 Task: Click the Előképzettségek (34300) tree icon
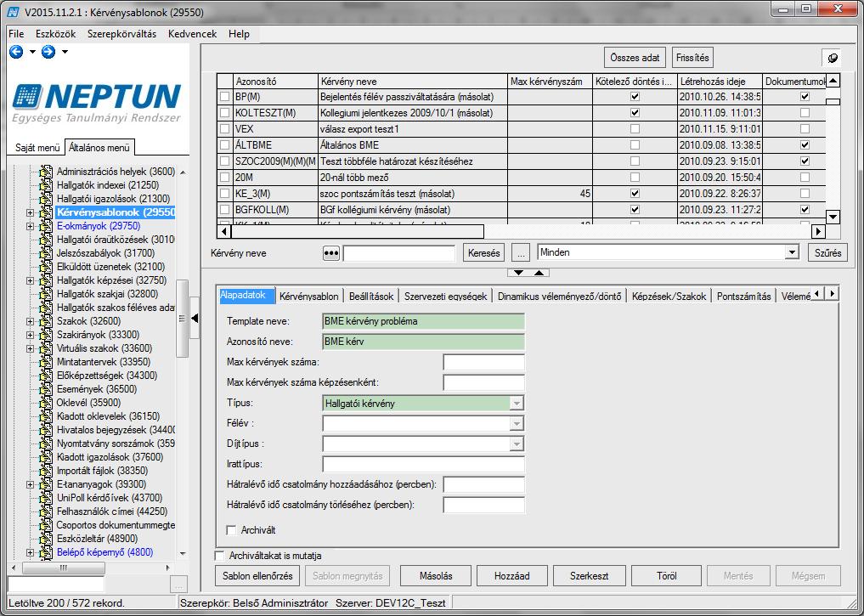pos(47,376)
